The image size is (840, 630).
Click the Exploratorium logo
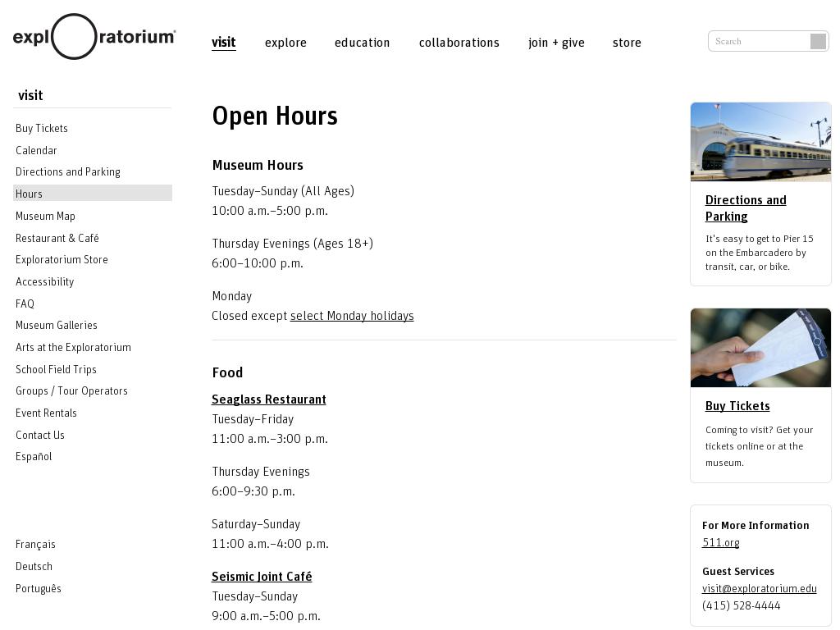coord(94,37)
